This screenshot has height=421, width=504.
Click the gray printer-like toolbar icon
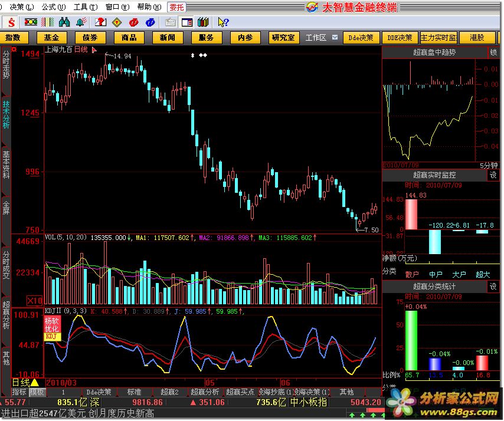point(170,22)
